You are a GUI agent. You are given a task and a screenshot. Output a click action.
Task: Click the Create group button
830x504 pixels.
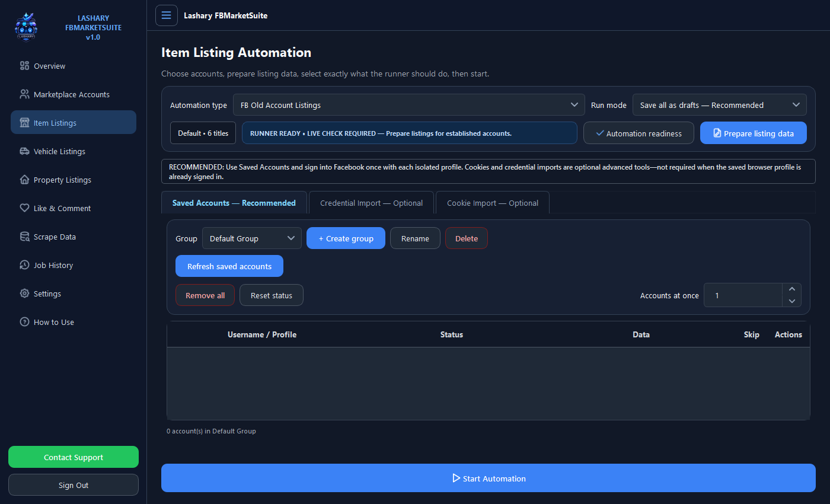tap(346, 238)
